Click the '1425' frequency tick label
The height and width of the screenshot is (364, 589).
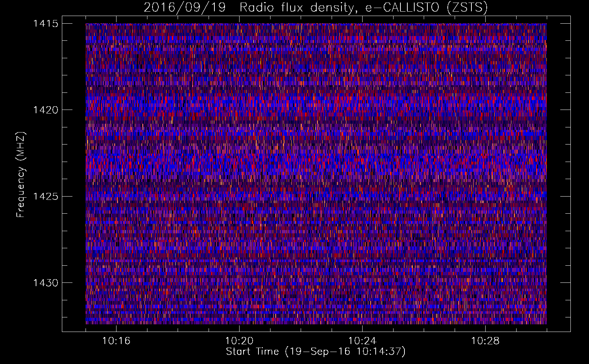tap(46, 197)
